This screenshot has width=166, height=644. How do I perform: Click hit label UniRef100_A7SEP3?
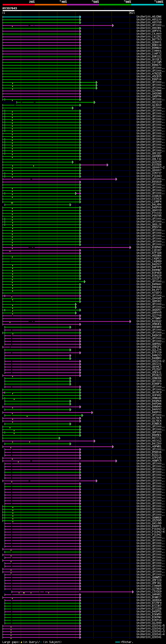coord(149,293)
